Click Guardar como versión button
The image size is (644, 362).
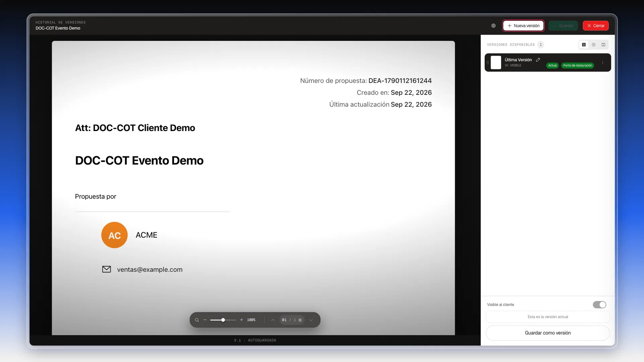pos(547,333)
